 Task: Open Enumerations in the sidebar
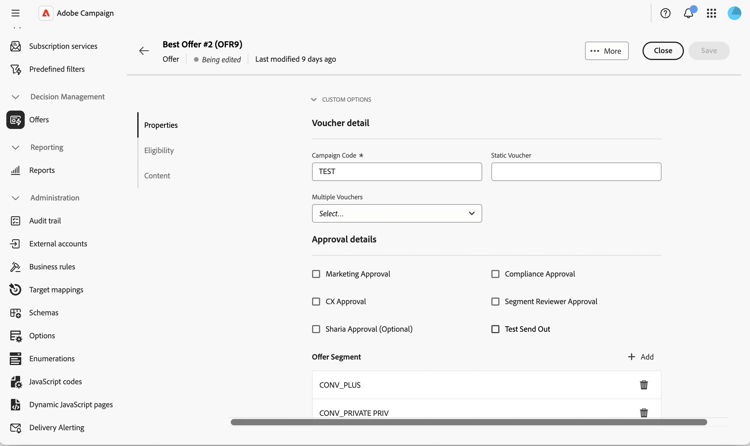point(52,358)
